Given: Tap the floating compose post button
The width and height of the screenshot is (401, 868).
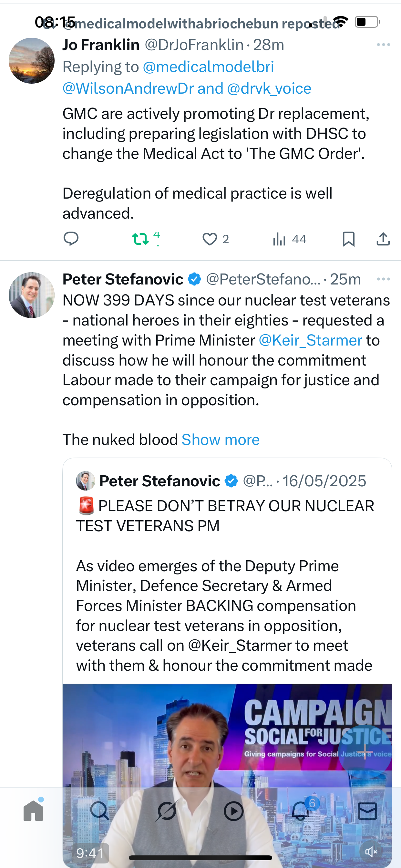Looking at the screenshot, I should point(365,751).
